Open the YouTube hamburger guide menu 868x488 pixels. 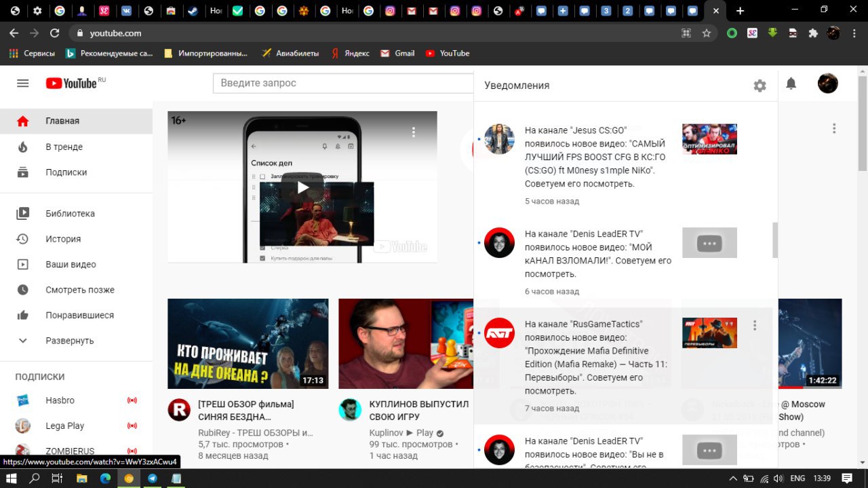(23, 83)
